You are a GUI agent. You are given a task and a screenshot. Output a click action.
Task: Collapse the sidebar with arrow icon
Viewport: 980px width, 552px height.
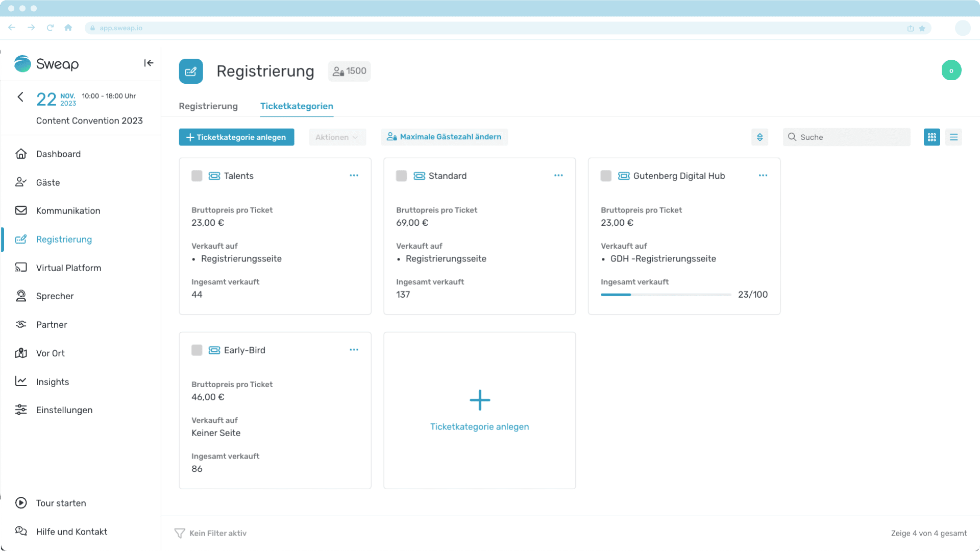click(x=149, y=63)
